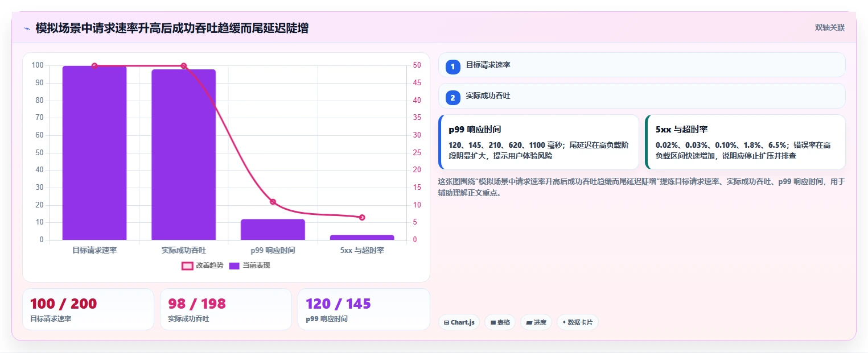Select the p99 响应时间 bar

tap(273, 230)
